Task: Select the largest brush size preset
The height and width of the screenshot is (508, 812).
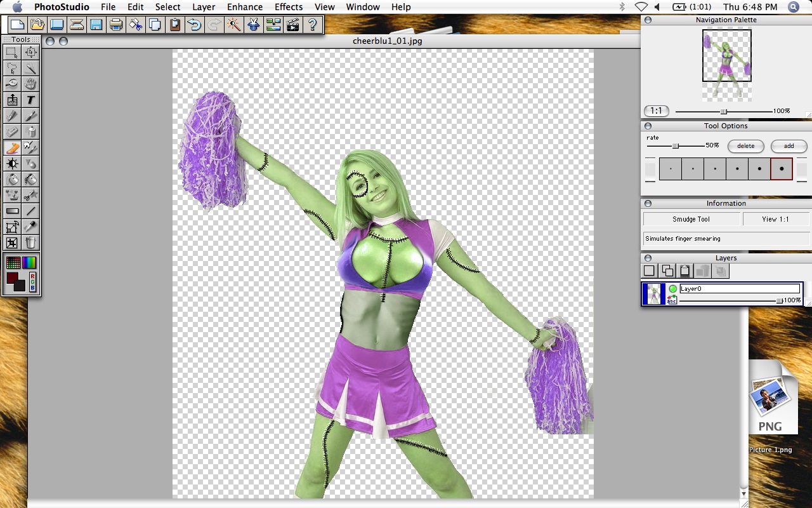Action: pos(782,169)
